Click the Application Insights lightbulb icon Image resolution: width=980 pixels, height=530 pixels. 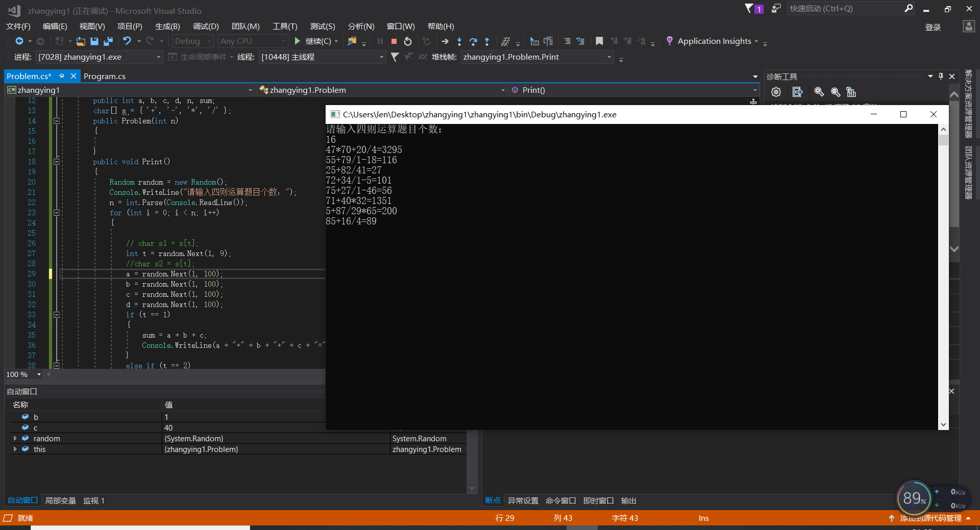click(x=670, y=41)
